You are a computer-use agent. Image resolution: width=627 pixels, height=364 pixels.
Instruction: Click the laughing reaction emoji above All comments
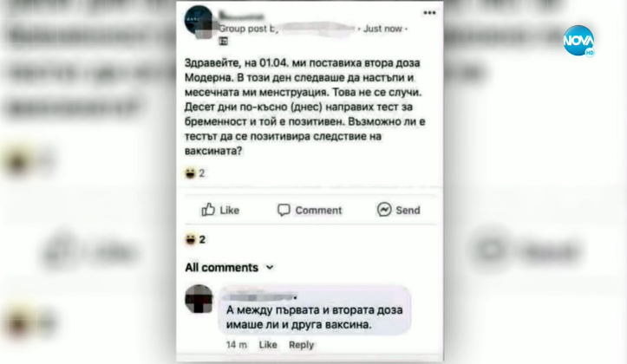click(x=190, y=239)
